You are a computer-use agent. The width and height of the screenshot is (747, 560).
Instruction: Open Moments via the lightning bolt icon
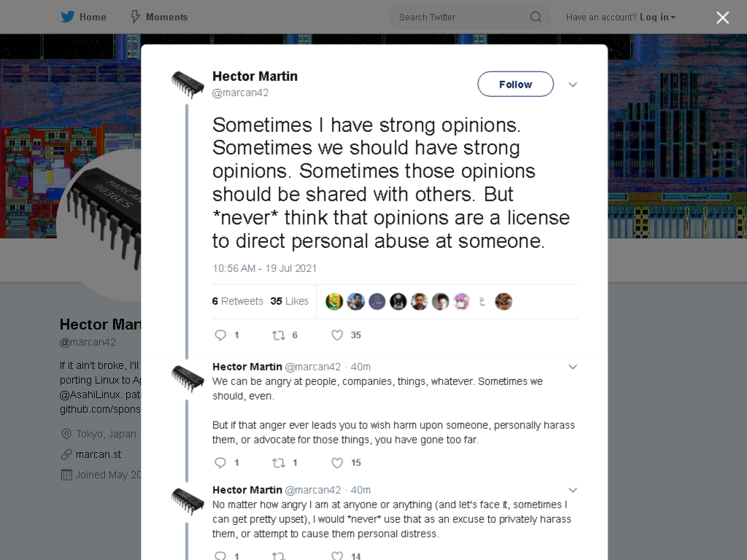(x=135, y=17)
